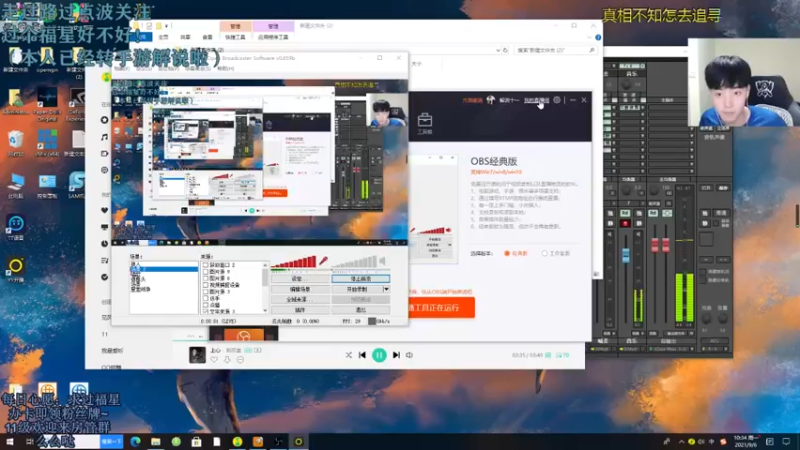Viewport: 800px width, 450px height.
Task: Open the 主页 tab in File Explorer
Action: point(163,37)
